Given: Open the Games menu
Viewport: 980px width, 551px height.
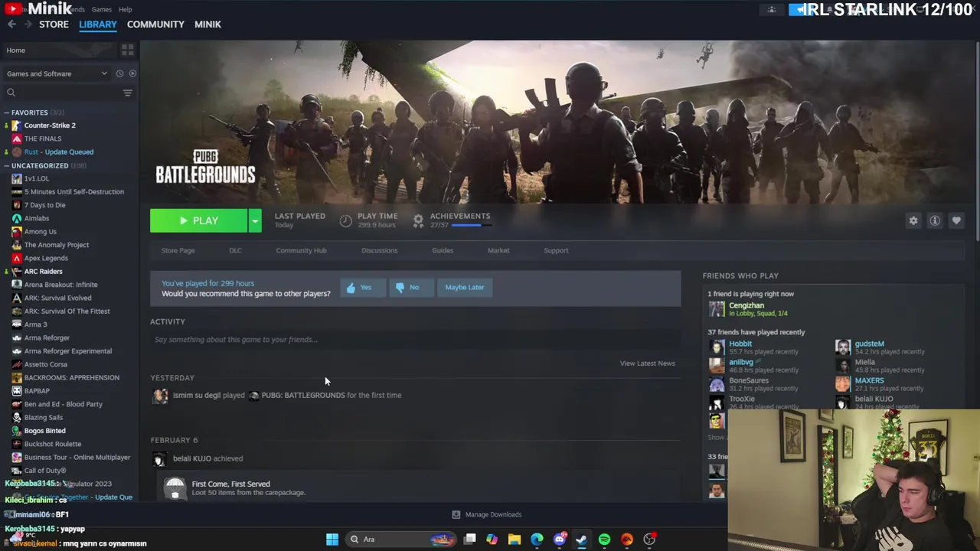Looking at the screenshot, I should (102, 9).
